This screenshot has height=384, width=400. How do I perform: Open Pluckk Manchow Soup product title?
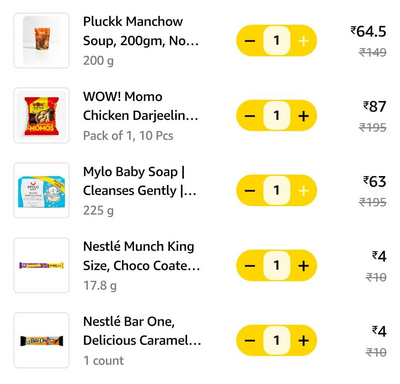coord(141,31)
